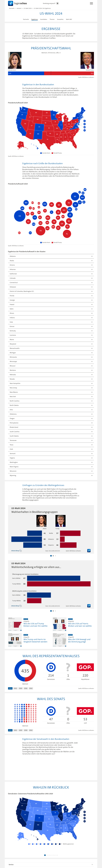Click the Ausland breadcrumb link
This screenshot has height=868, width=102.
tap(19, 8)
